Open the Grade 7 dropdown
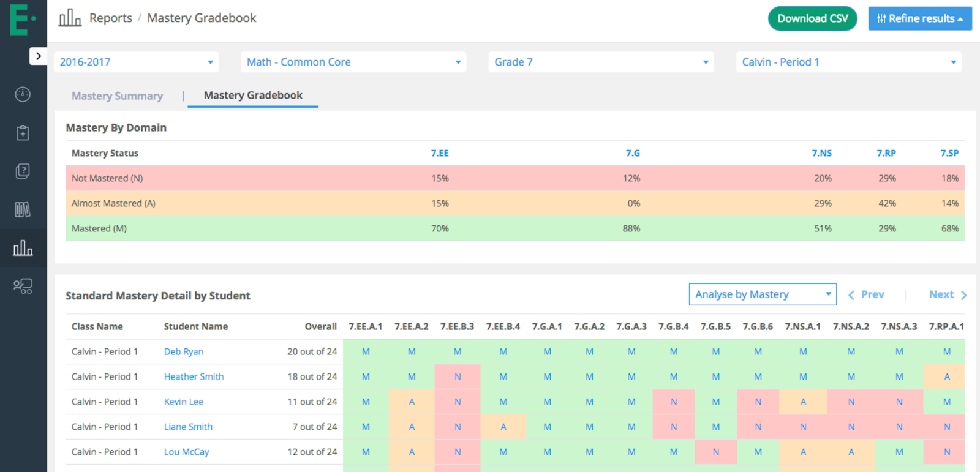Screen dimensions: 980x472 (x=601, y=62)
